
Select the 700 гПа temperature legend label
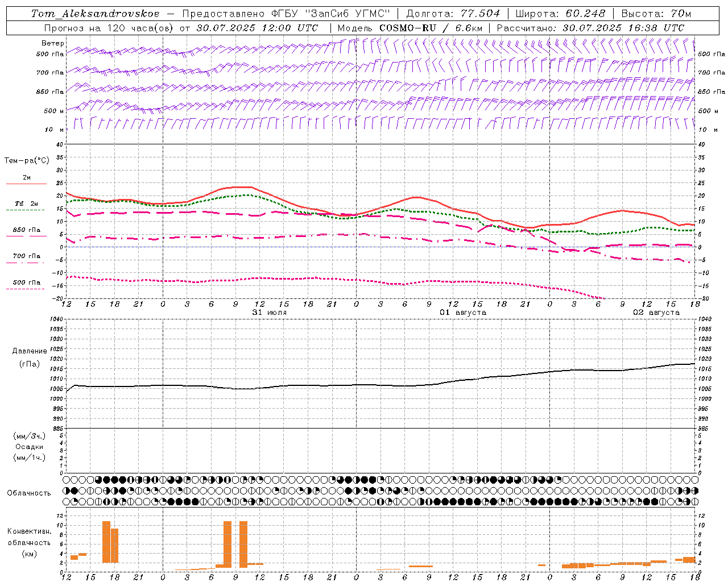coord(27,256)
